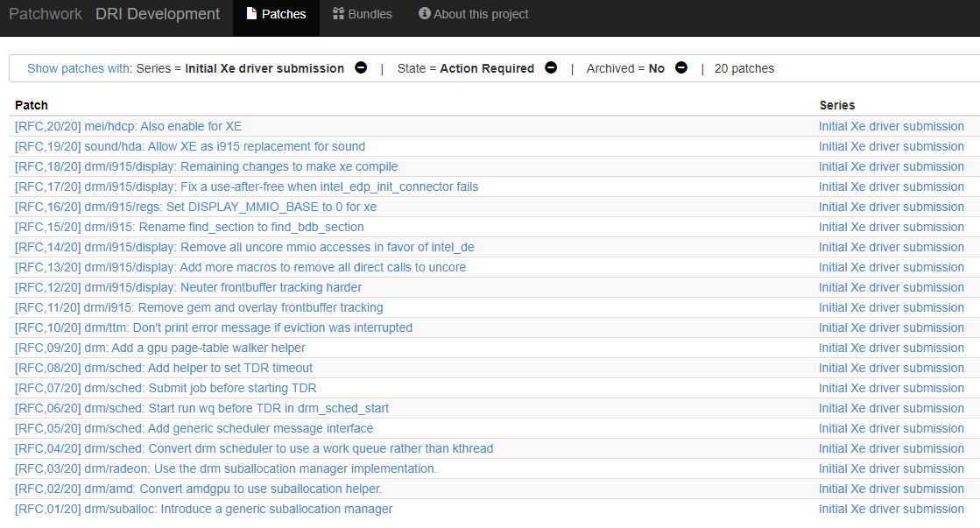Open patch 20/20 mei/hdcp enable for XE
This screenshot has height=528, width=980.
tap(128, 126)
